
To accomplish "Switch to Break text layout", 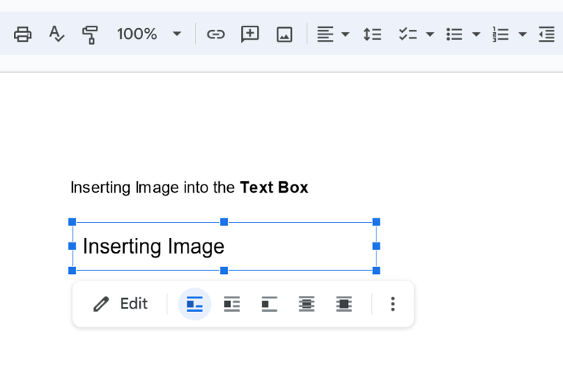I will pos(269,304).
